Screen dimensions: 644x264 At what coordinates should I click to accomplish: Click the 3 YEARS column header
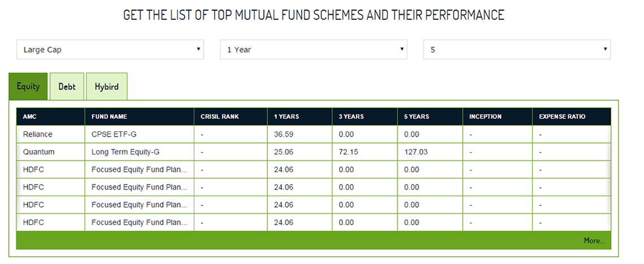click(351, 117)
